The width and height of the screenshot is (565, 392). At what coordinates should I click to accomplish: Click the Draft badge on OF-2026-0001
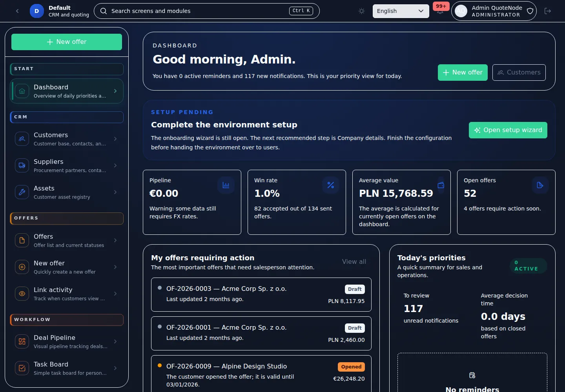(x=355, y=328)
